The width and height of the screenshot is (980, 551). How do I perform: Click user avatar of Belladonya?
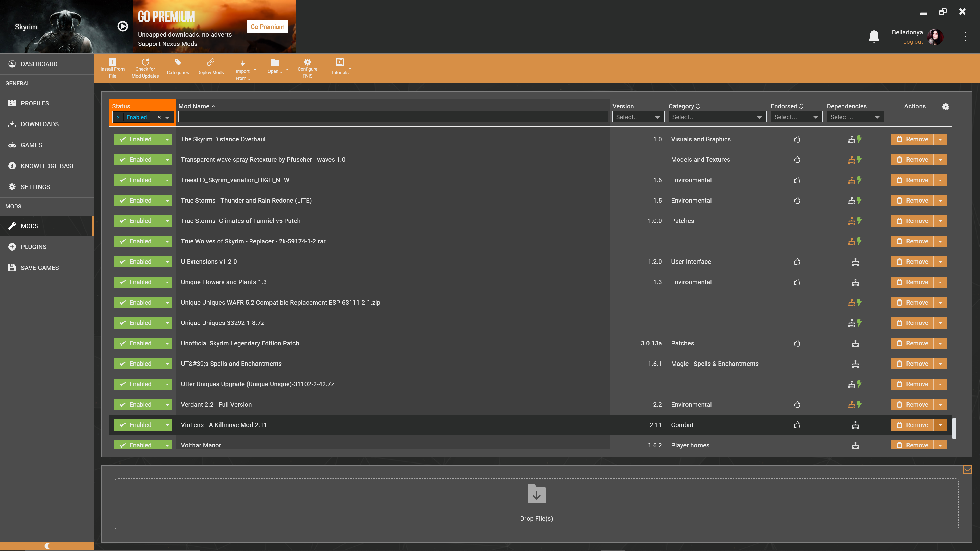point(936,36)
